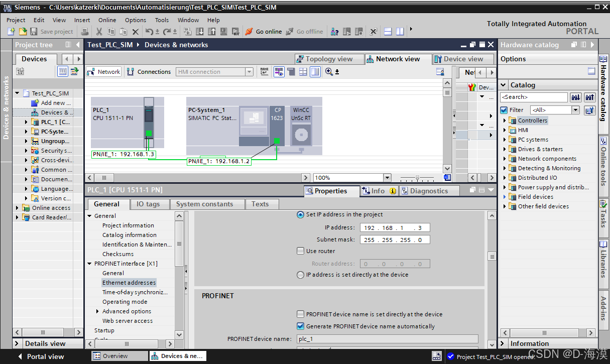The width and height of the screenshot is (610, 364).
Task: Click the PROFINET device name field plc_1
Action: [387, 339]
